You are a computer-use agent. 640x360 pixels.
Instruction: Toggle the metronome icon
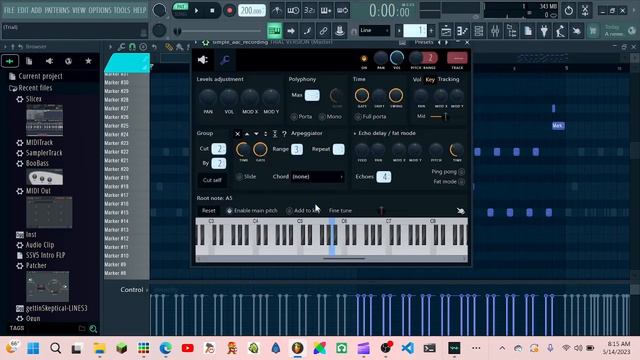(277, 11)
